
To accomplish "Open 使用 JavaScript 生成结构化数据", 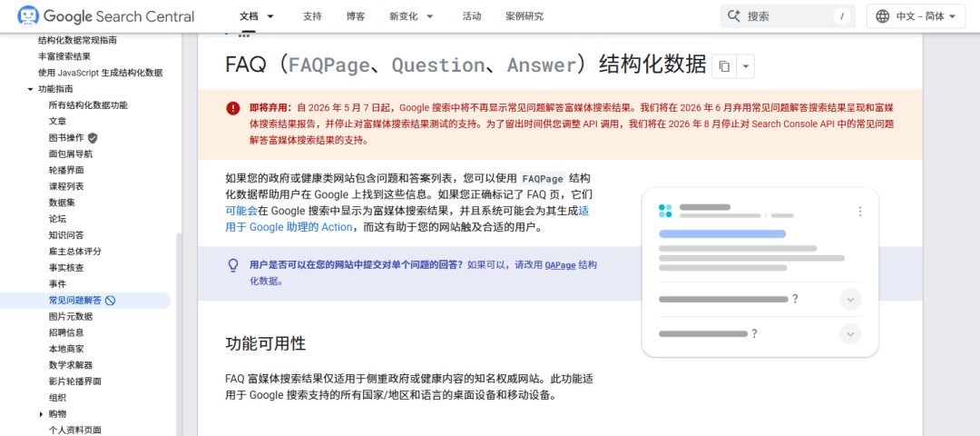I will click(x=100, y=74).
